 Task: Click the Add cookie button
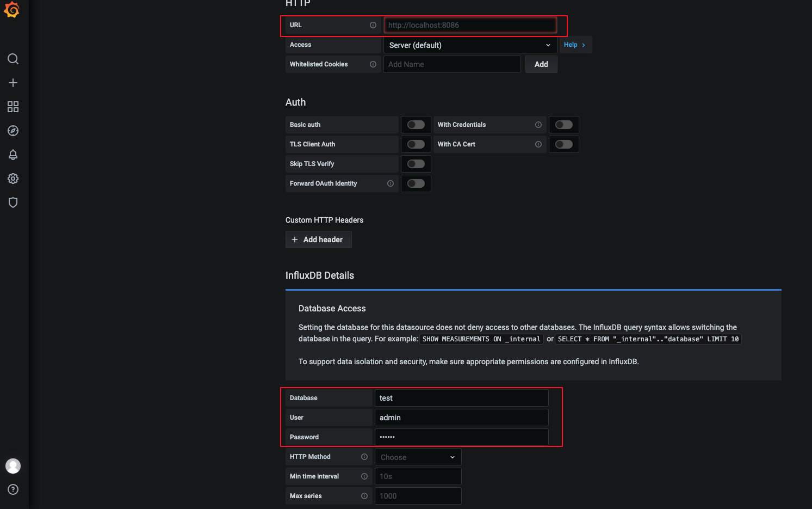tap(541, 64)
